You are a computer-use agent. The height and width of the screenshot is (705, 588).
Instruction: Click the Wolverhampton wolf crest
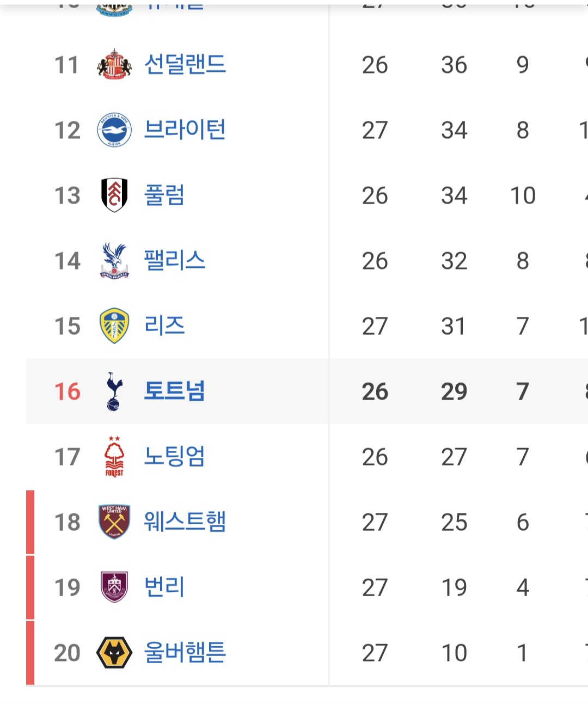114,652
